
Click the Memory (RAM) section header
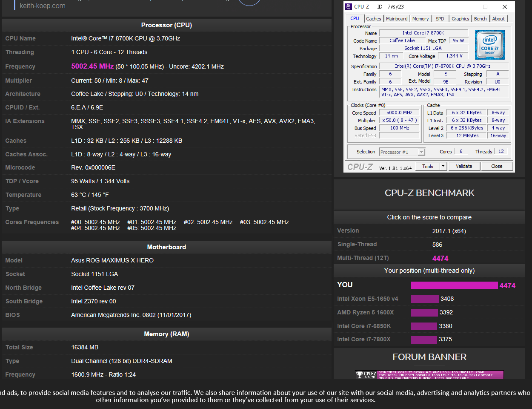166,334
